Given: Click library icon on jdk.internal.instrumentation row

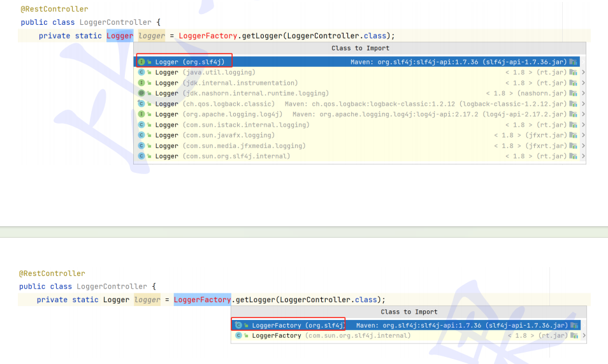Looking at the screenshot, I should click(573, 83).
